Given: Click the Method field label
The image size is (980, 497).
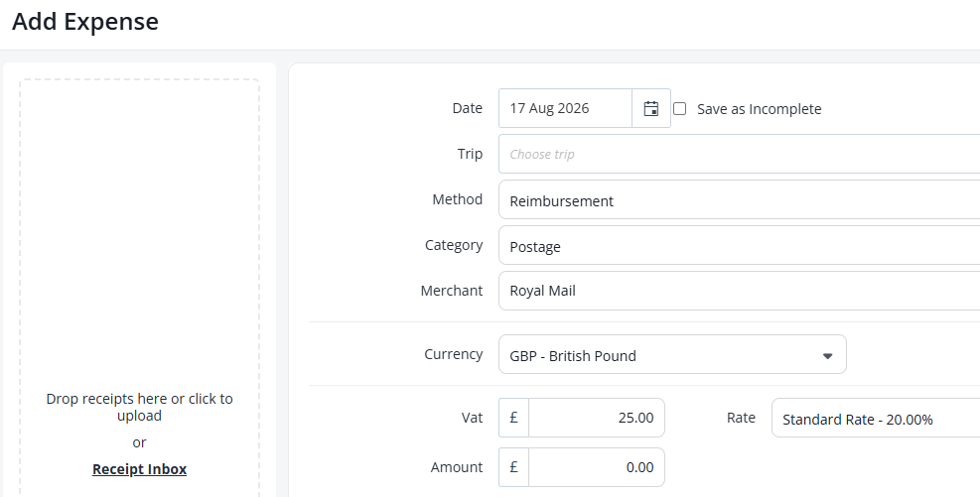Looking at the screenshot, I should pos(457,199).
